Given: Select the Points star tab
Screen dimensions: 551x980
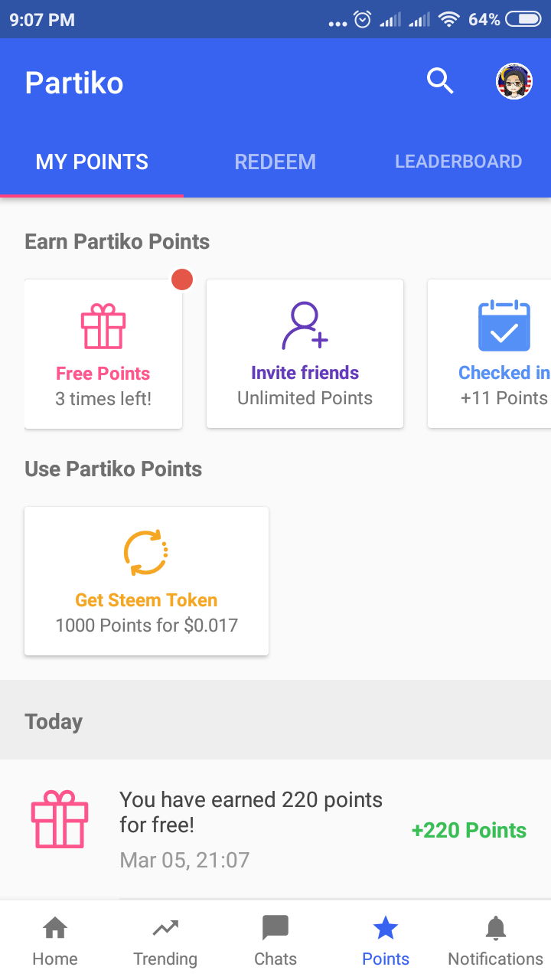Looking at the screenshot, I should (386, 942).
